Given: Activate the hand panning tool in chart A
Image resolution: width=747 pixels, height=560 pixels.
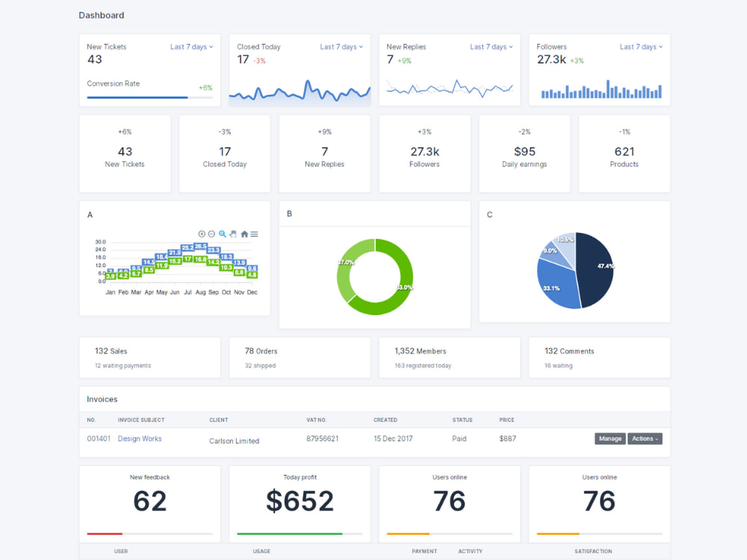Looking at the screenshot, I should coord(233,234).
